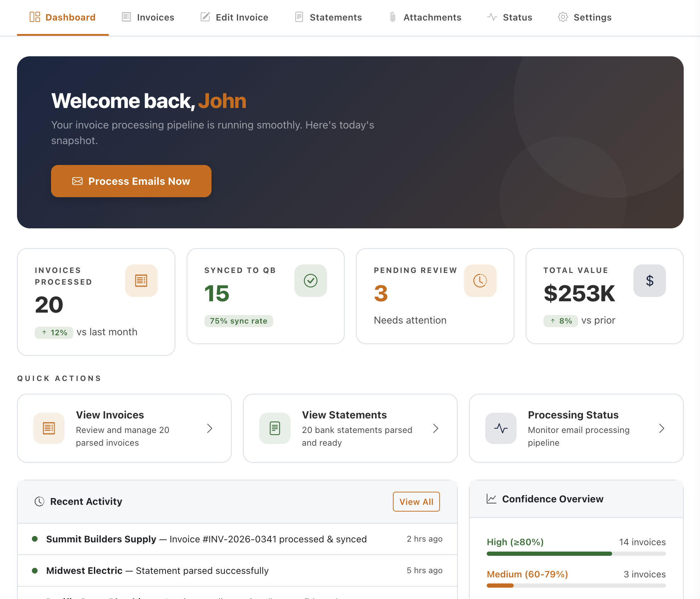700x599 pixels.
Task: Click Process Emails Now button
Action: (x=131, y=181)
